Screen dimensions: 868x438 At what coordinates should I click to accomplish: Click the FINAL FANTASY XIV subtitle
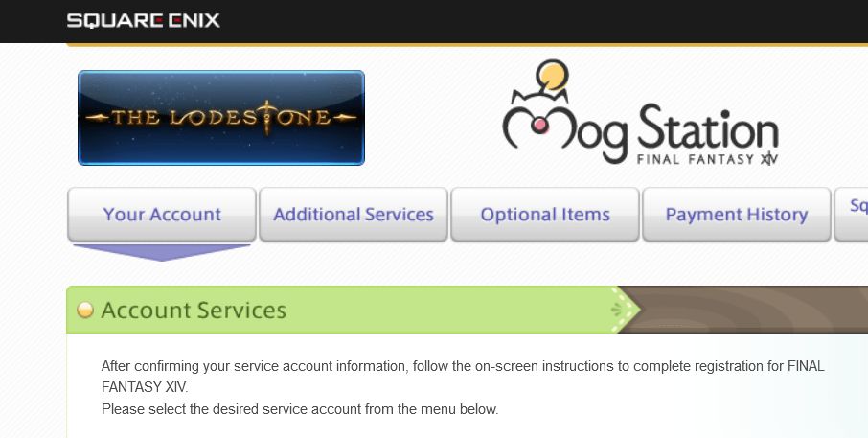click(707, 159)
